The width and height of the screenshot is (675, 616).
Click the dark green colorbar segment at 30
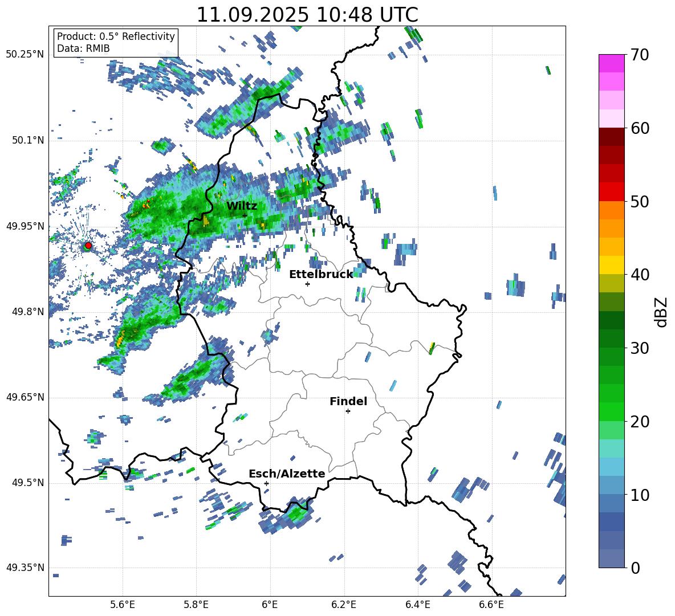click(x=612, y=338)
